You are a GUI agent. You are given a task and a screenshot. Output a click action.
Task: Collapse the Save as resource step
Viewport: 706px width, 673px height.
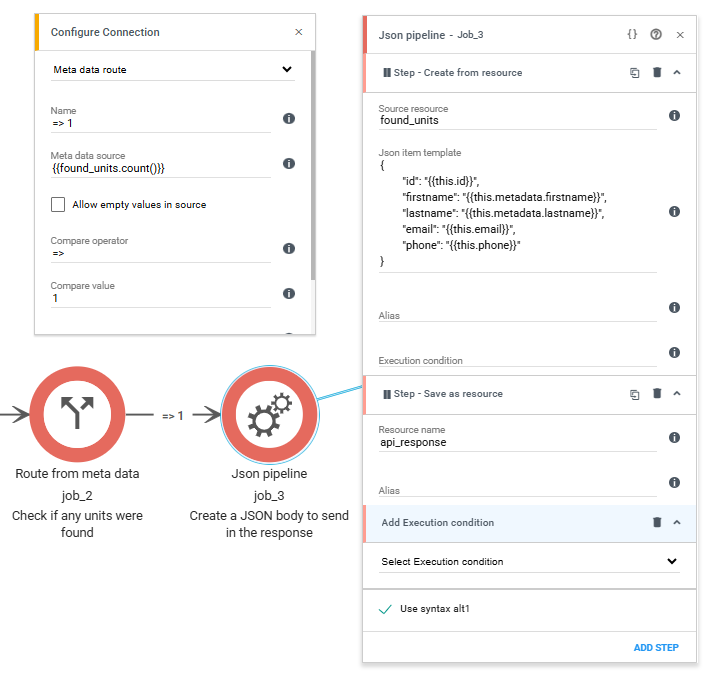click(x=677, y=393)
